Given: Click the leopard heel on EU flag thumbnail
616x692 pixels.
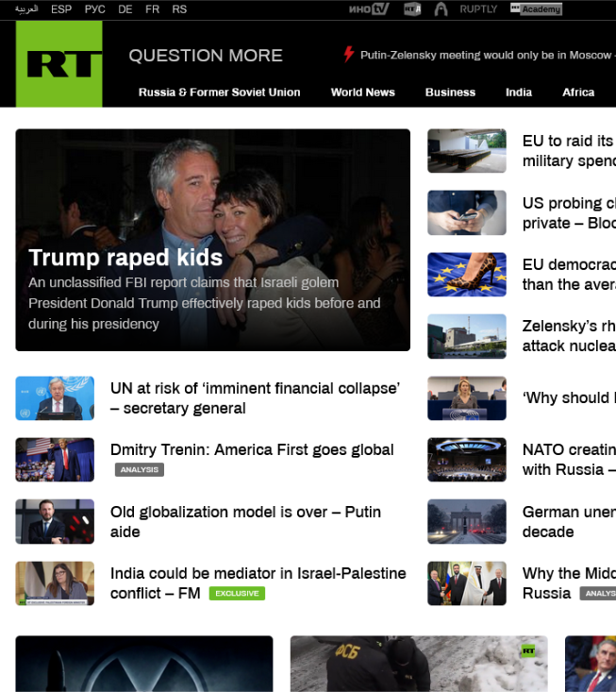Looking at the screenshot, I should [467, 274].
